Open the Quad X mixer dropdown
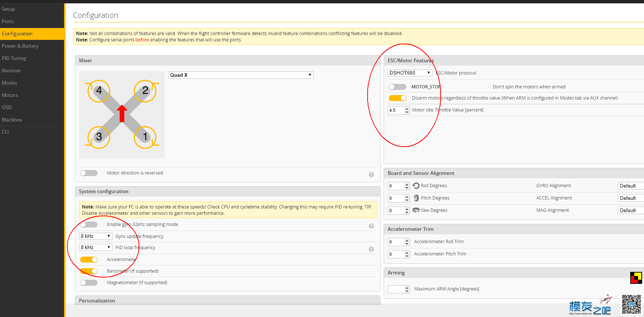This screenshot has height=317, width=644. [x=241, y=75]
